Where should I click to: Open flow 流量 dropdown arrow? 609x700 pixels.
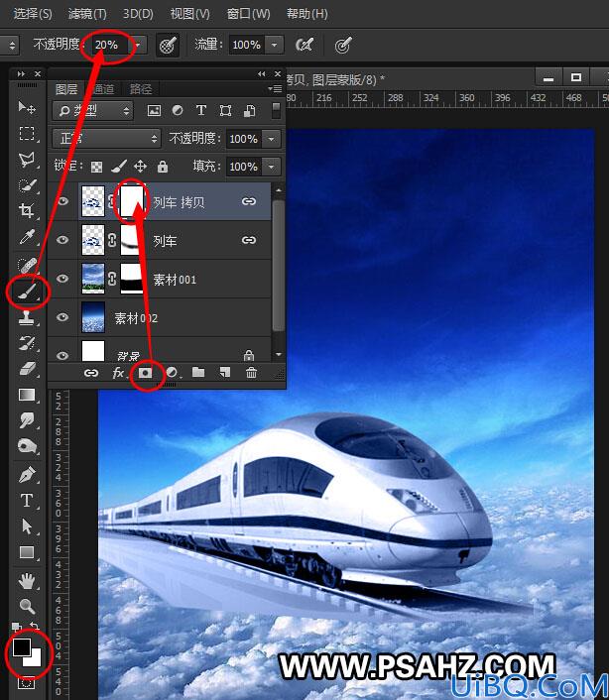pyautogui.click(x=274, y=45)
